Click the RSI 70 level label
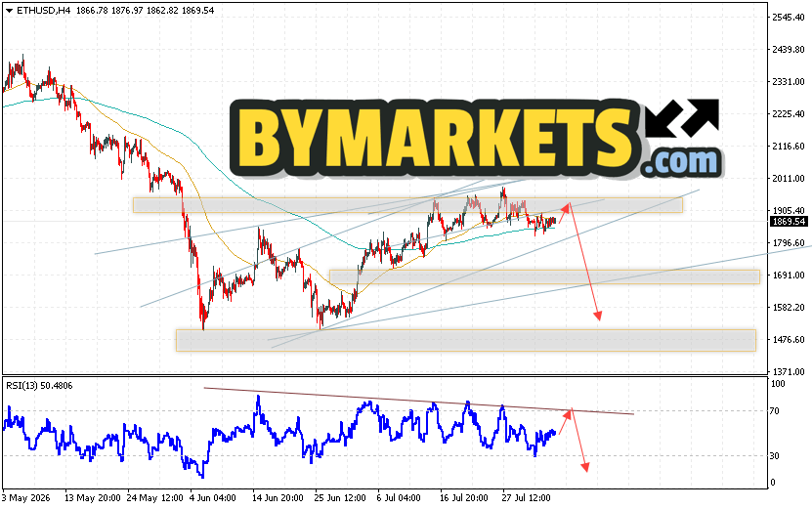This screenshot has height=509, width=812. coord(775,411)
